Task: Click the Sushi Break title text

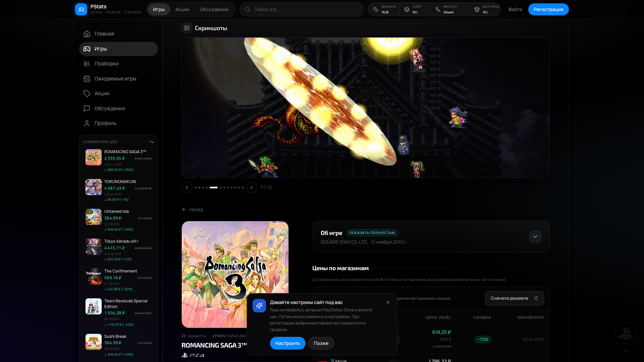Action: point(115,337)
